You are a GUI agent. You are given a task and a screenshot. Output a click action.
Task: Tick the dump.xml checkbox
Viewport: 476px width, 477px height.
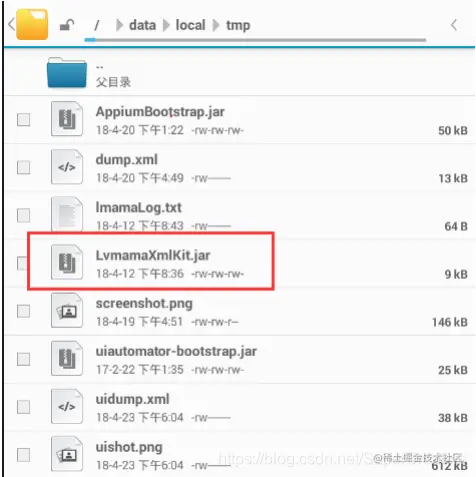tap(23, 167)
